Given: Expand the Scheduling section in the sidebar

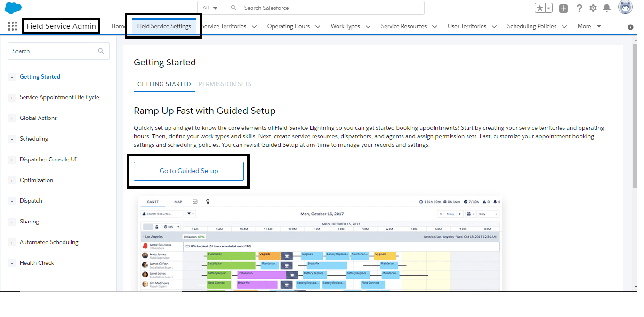Looking at the screenshot, I should tap(11, 138).
